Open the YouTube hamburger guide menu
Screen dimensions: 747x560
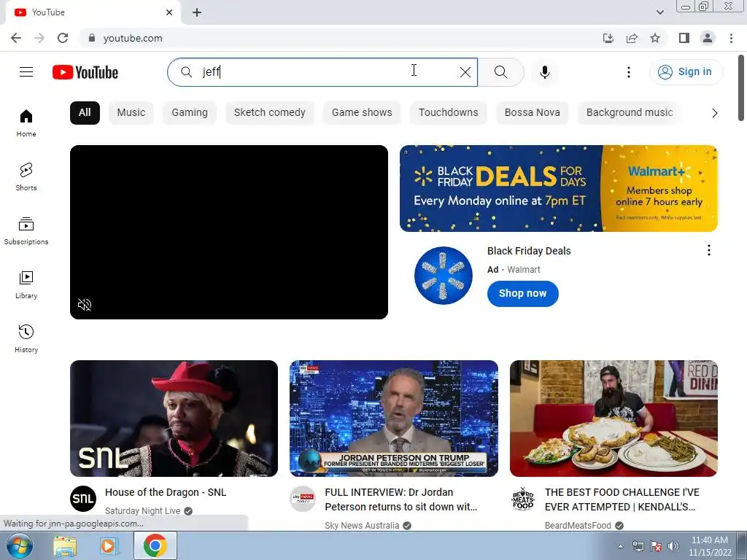pyautogui.click(x=26, y=72)
